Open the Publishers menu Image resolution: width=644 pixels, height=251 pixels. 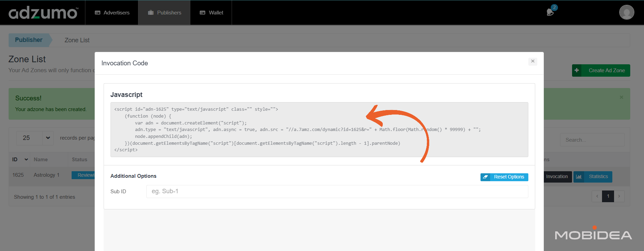[165, 13]
